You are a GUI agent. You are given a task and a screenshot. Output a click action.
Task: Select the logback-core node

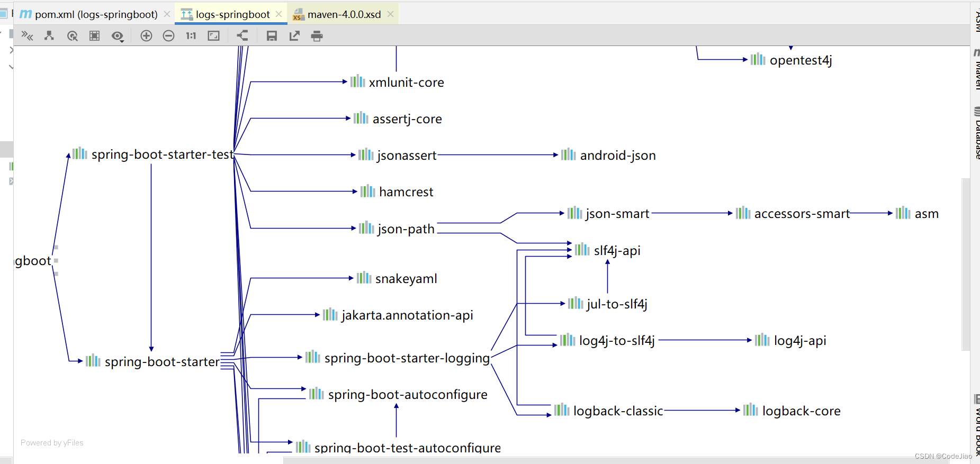pyautogui.click(x=792, y=411)
